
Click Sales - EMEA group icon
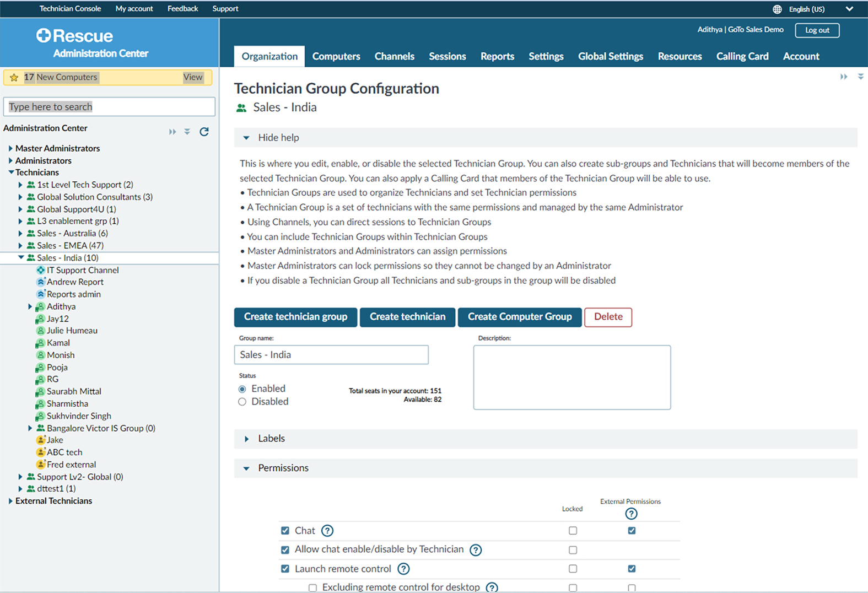coord(31,246)
